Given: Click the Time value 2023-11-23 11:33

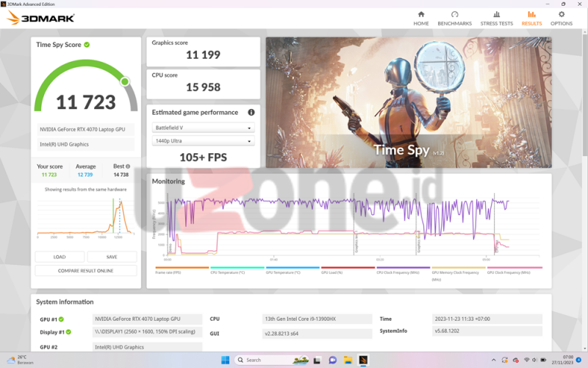Looking at the screenshot, I should point(487,319).
